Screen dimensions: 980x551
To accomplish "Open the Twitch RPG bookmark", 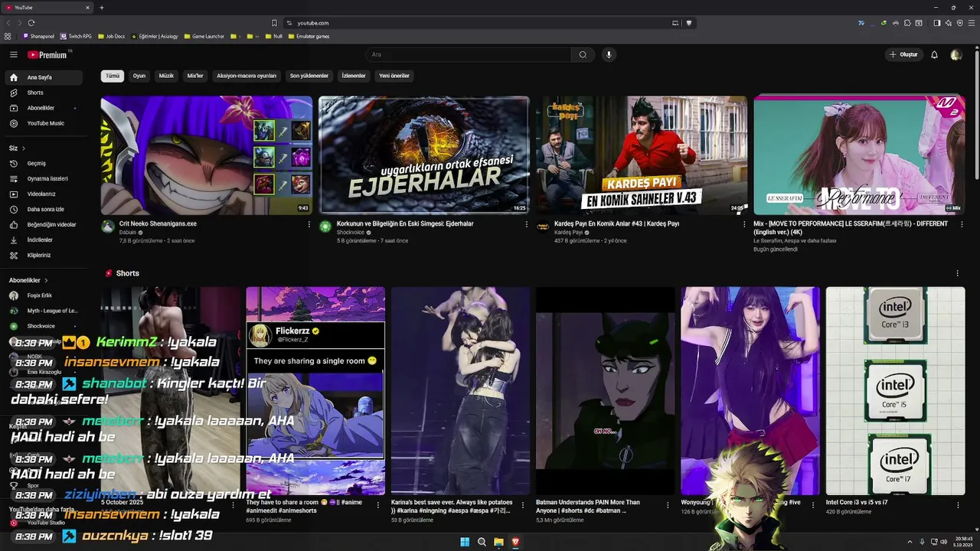I will pos(77,36).
